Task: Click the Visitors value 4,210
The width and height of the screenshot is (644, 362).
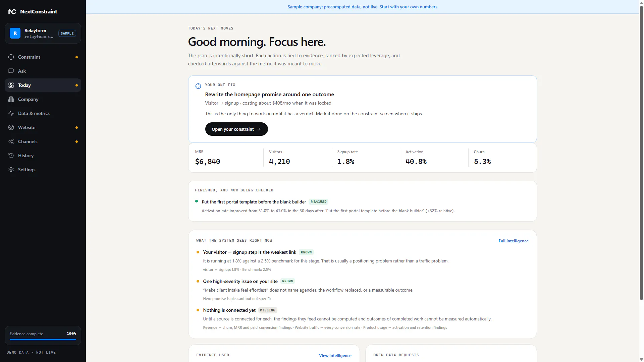Action: click(279, 162)
